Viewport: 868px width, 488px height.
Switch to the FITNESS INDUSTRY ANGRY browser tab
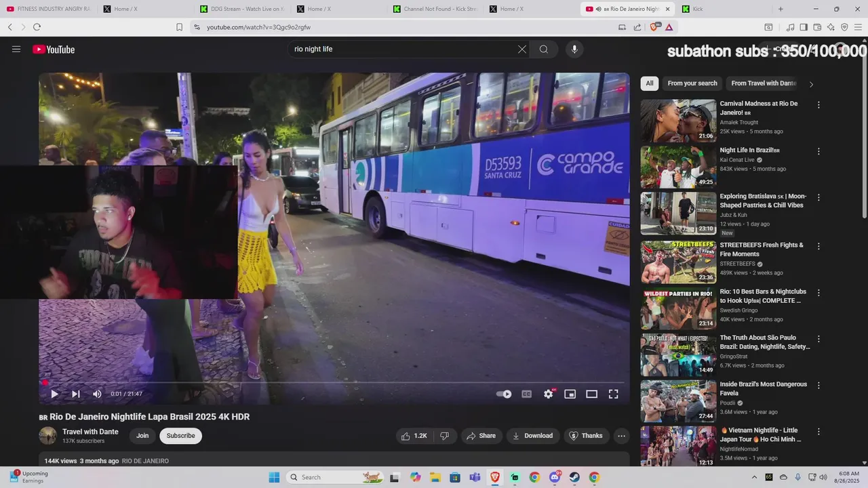(49, 9)
